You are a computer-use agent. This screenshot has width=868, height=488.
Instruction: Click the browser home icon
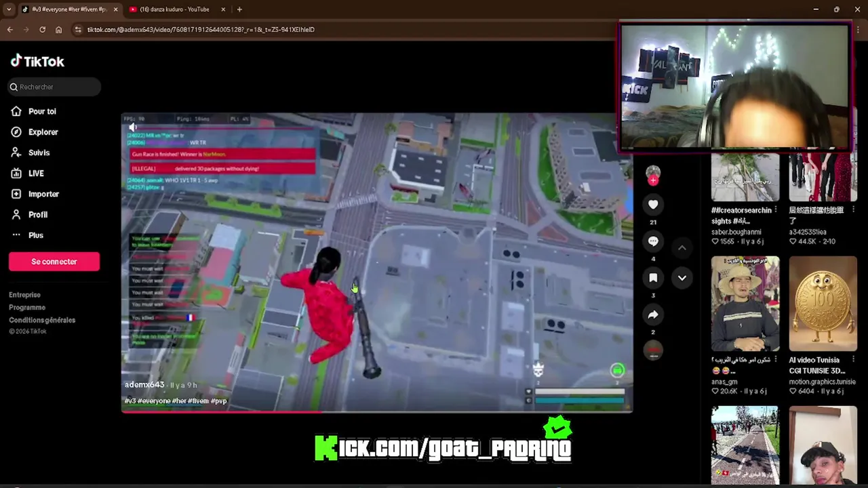[58, 29]
